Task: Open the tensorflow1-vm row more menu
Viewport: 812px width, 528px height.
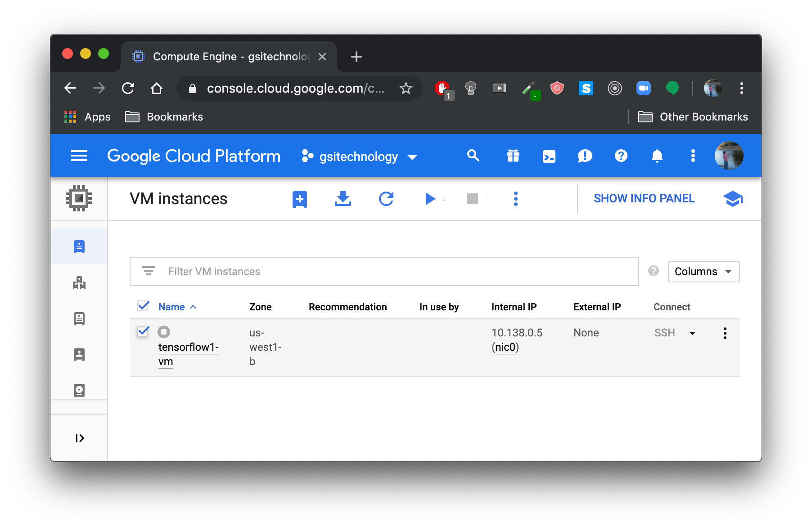Action: 725,333
